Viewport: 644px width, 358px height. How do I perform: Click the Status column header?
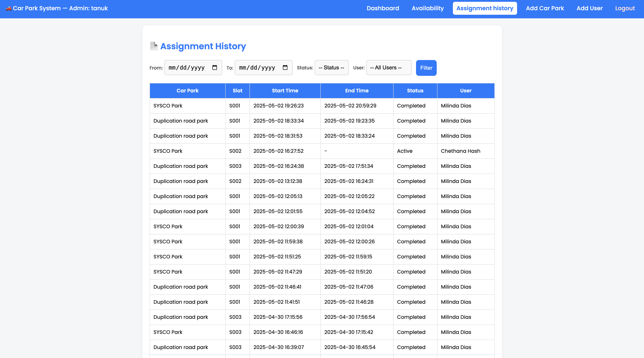coord(415,91)
